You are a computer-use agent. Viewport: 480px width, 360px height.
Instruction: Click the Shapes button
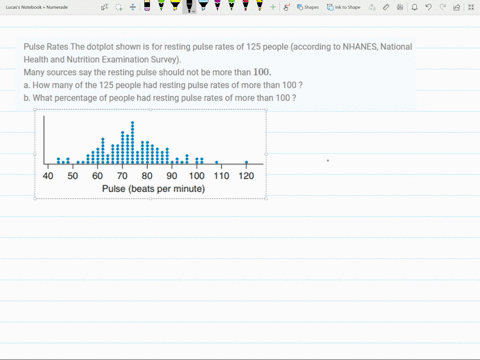pos(308,7)
